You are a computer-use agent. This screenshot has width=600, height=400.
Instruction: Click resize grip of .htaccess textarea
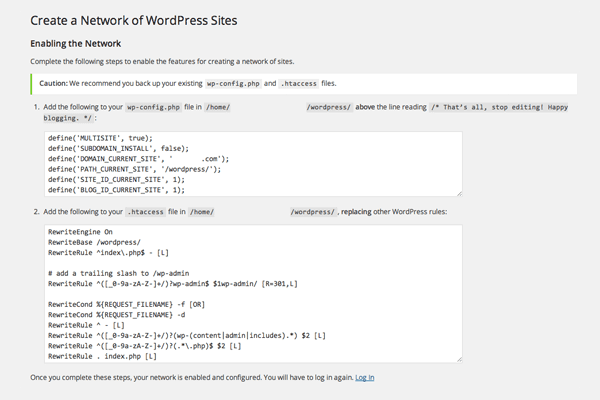(x=459, y=358)
